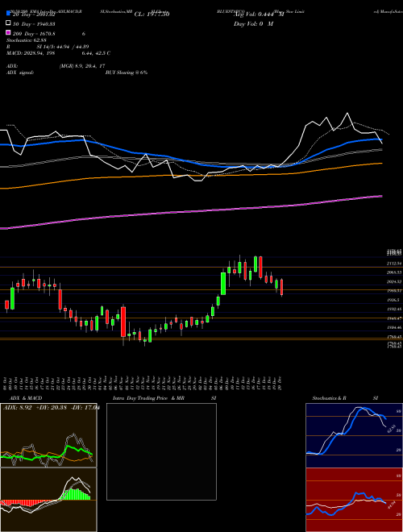Click the last red candlestick on the chart
Image resolution: width=403 pixels, height=532 pixels.
pos(282,288)
